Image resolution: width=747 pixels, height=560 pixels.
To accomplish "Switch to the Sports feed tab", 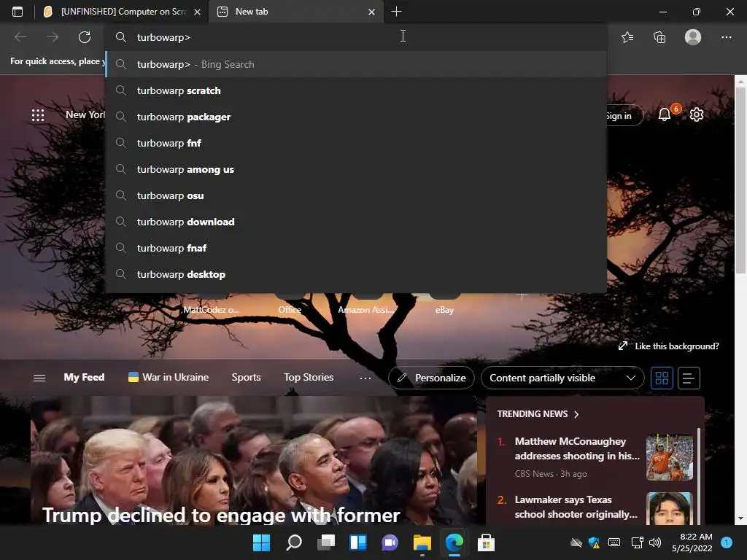I will tap(246, 377).
